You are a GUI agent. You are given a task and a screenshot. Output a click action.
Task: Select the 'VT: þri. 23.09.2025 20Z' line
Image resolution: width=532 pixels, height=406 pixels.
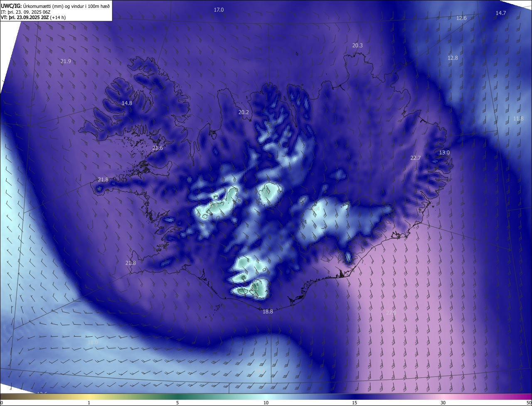(x=25, y=17)
